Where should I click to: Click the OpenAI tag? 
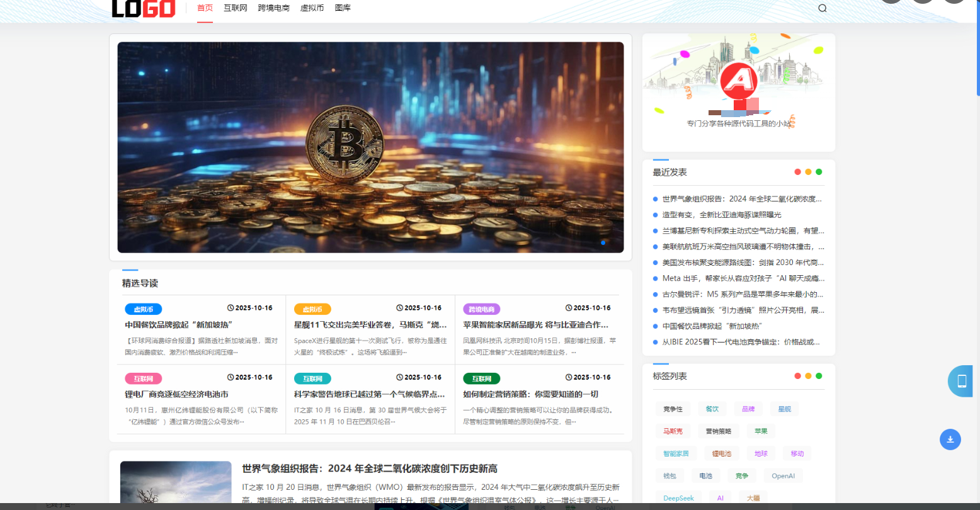[783, 476]
